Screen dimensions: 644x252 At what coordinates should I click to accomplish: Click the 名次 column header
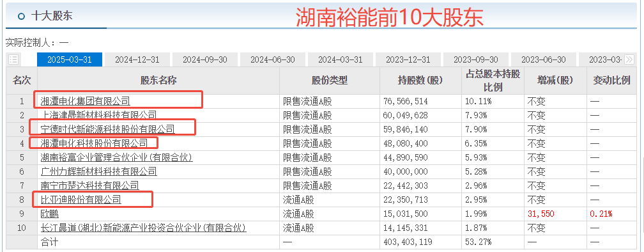click(x=21, y=81)
